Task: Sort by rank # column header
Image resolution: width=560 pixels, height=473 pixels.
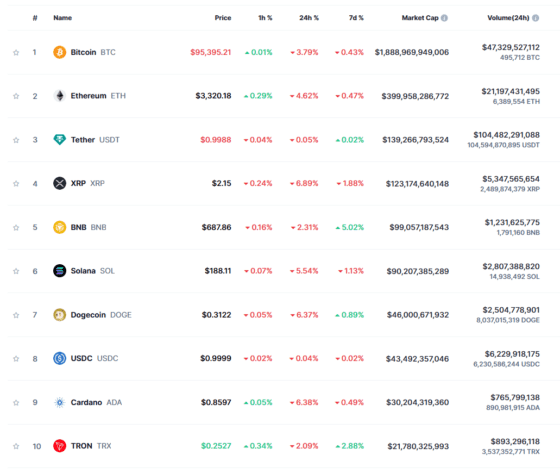Action: click(x=35, y=18)
